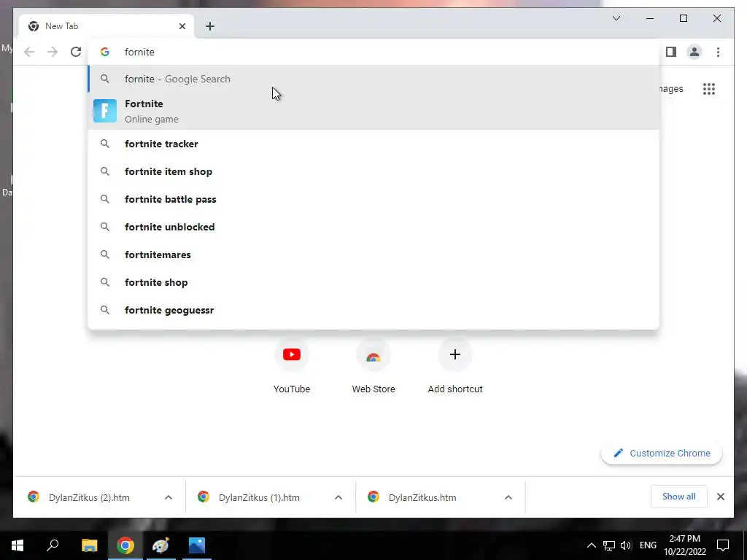Image resolution: width=747 pixels, height=560 pixels.
Task: Toggle the Chrome side panel icon
Action: pyautogui.click(x=671, y=52)
